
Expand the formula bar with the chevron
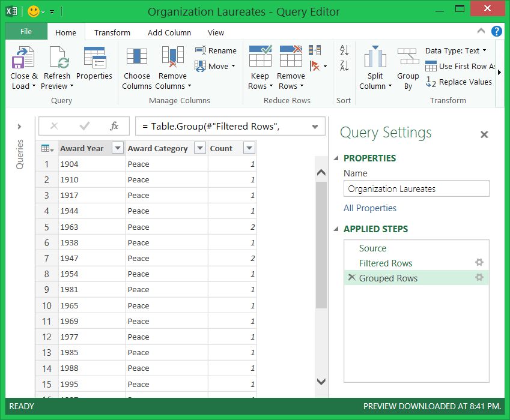click(x=315, y=127)
